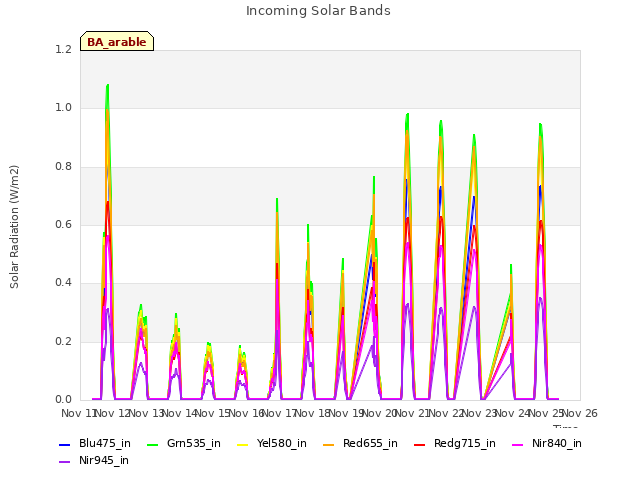Select the Nir840_in legend label
Screen dimensions: 640x480
(557, 443)
